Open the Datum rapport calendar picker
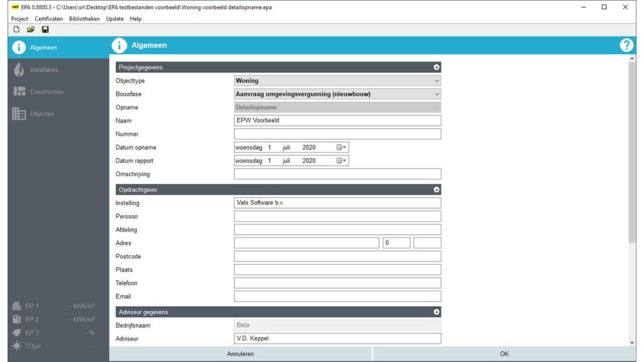The width and height of the screenshot is (644, 362). (x=341, y=161)
